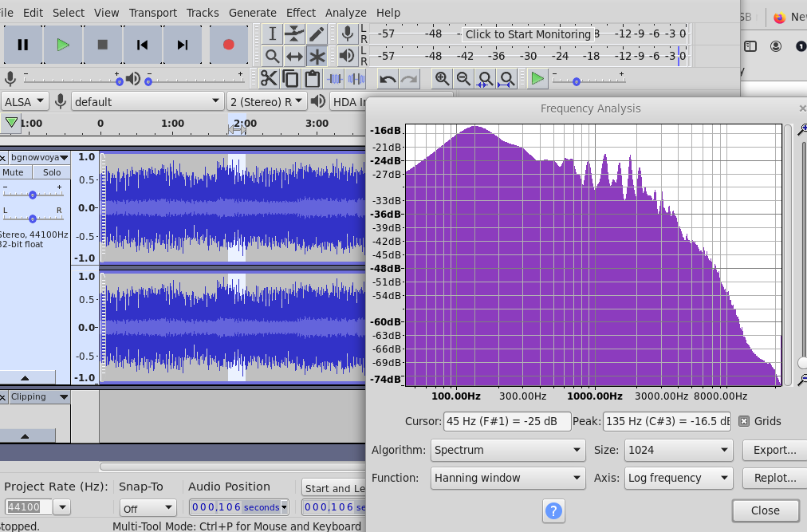The height and width of the screenshot is (532, 807).
Task: Click Fit Project to Width icon
Action: (x=507, y=79)
